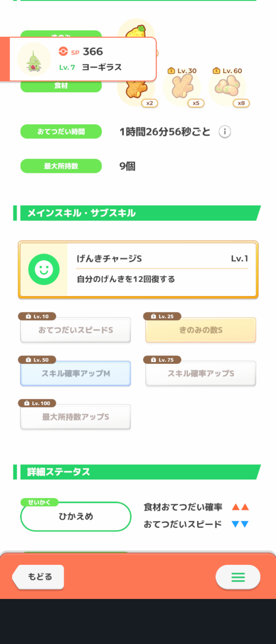Tap the locked Lv.30 ginger ingredient icon
This screenshot has width=276, height=644.
[x=182, y=87]
